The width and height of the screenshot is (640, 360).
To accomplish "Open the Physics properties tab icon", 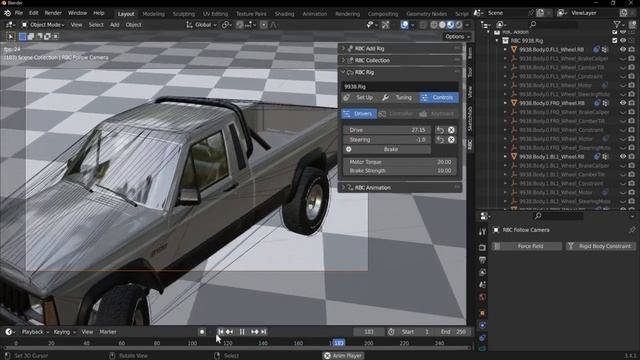I will click(x=482, y=325).
